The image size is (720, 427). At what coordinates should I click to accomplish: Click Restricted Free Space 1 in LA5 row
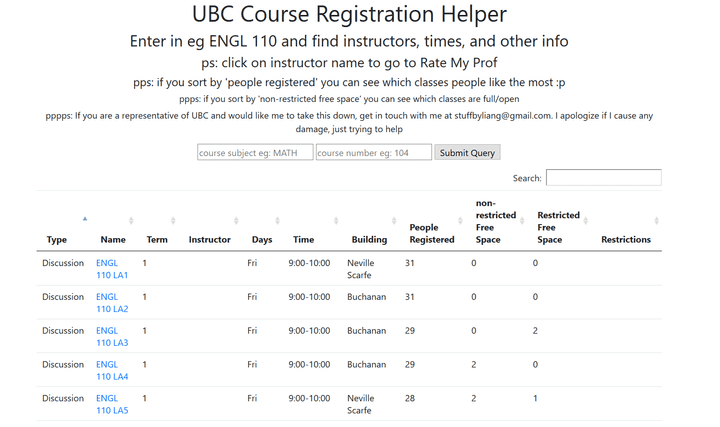535,398
